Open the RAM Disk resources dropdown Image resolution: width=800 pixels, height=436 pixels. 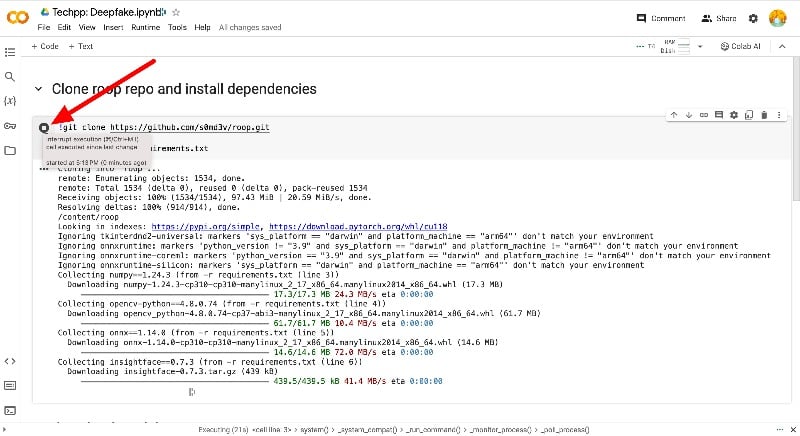click(x=700, y=46)
